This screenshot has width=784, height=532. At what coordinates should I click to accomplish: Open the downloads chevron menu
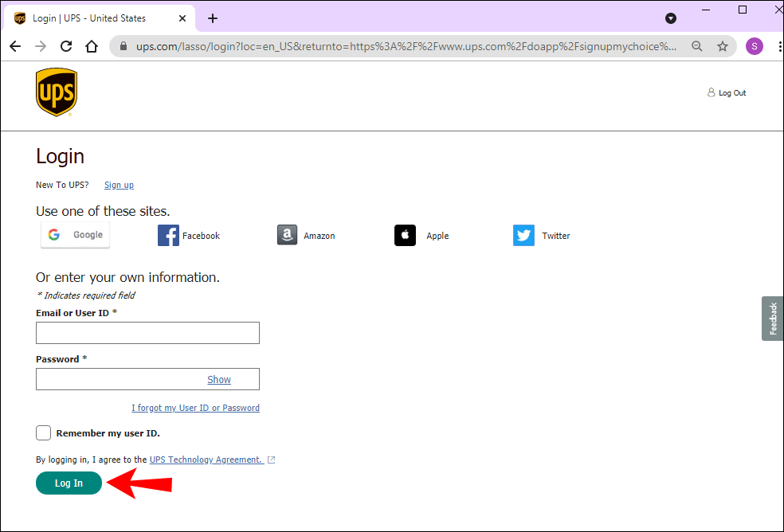tap(671, 18)
